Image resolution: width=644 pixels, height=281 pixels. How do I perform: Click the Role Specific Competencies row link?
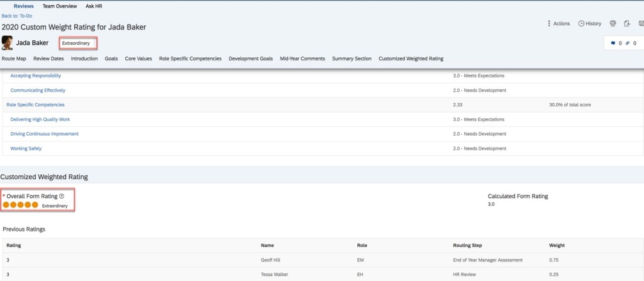(x=35, y=104)
